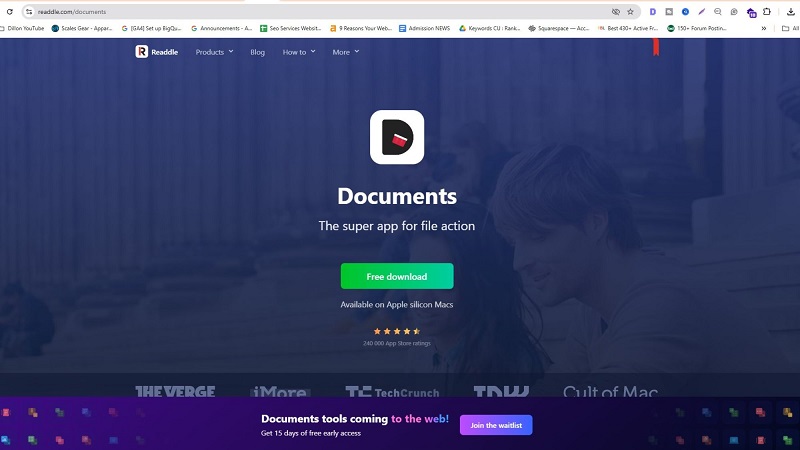
Task: Expand the Products dropdown menu
Action: pyautogui.click(x=214, y=52)
